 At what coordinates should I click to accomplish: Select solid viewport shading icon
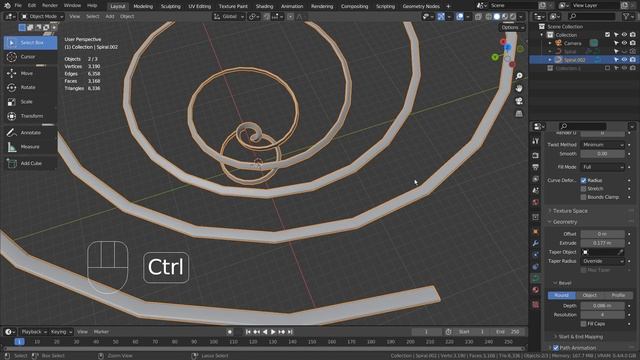[497, 17]
